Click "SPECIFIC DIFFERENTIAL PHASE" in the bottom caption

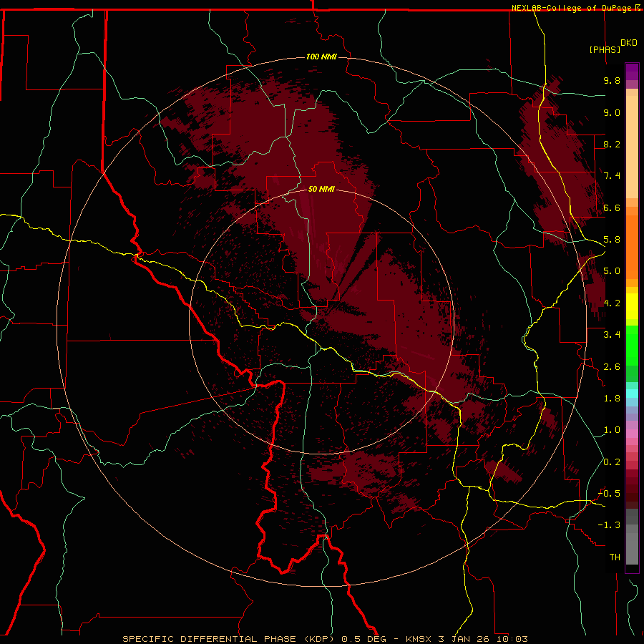[210, 639]
